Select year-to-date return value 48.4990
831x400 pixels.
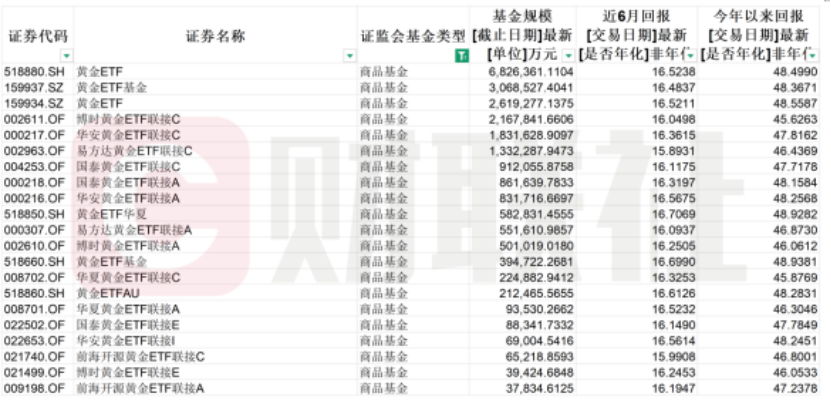[x=795, y=72]
